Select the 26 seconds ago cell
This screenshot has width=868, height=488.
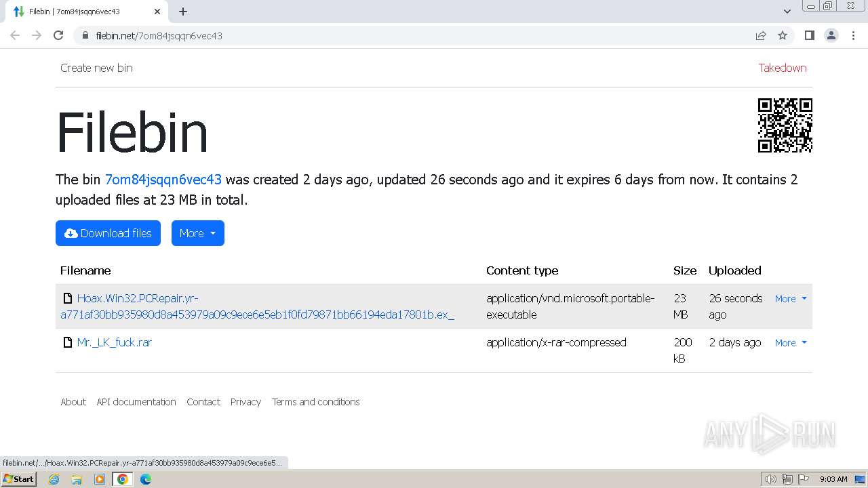[736, 306]
